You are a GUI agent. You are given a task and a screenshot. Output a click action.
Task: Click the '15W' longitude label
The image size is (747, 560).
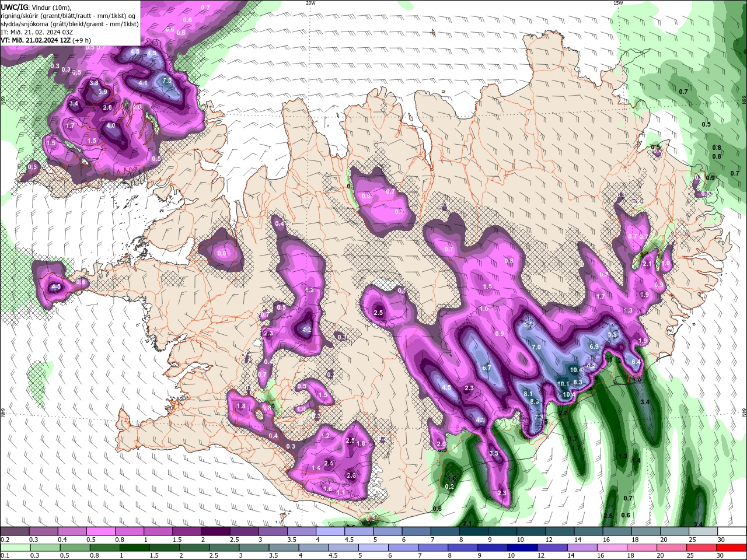[618, 3]
